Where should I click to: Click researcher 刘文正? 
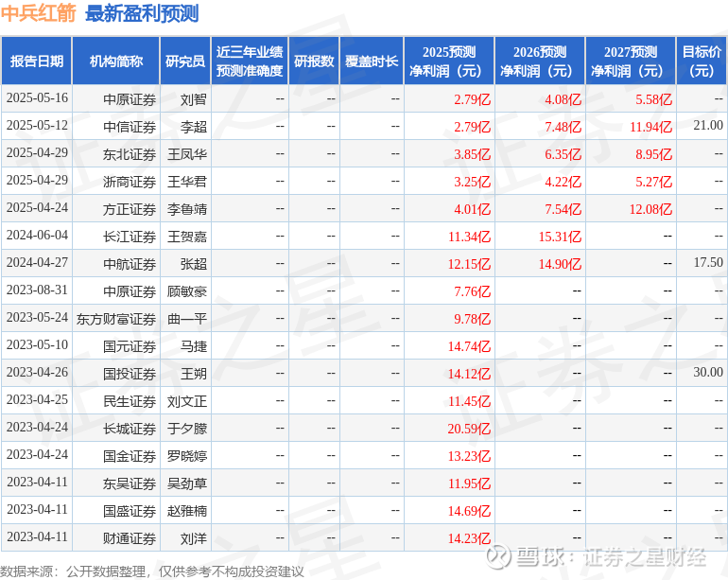(187, 400)
